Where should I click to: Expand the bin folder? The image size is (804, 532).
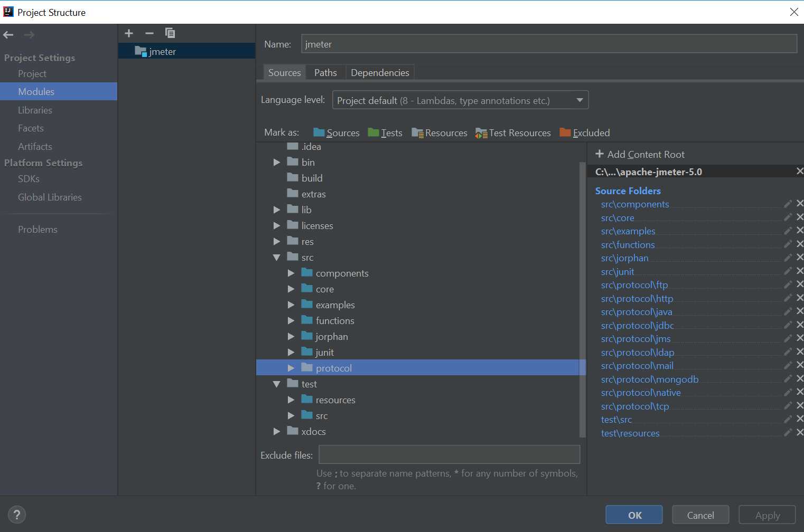[x=277, y=163]
